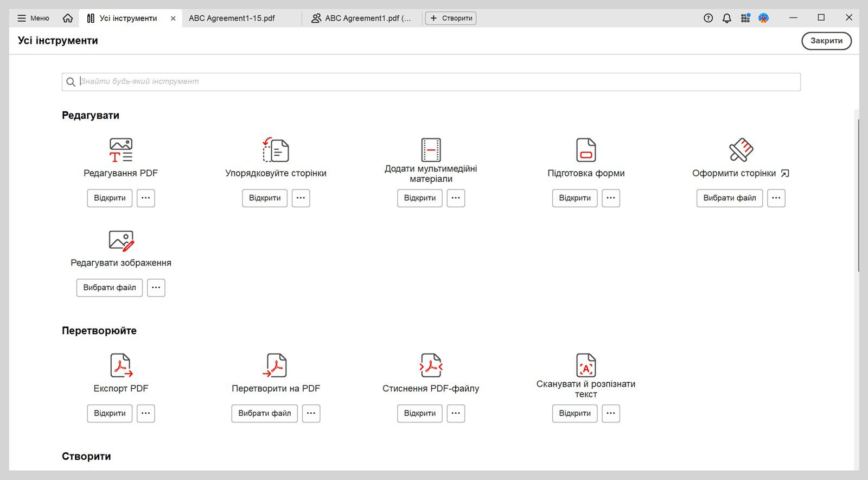
Task: Click the Упорядковуйте сторінки label
Action: click(x=276, y=173)
